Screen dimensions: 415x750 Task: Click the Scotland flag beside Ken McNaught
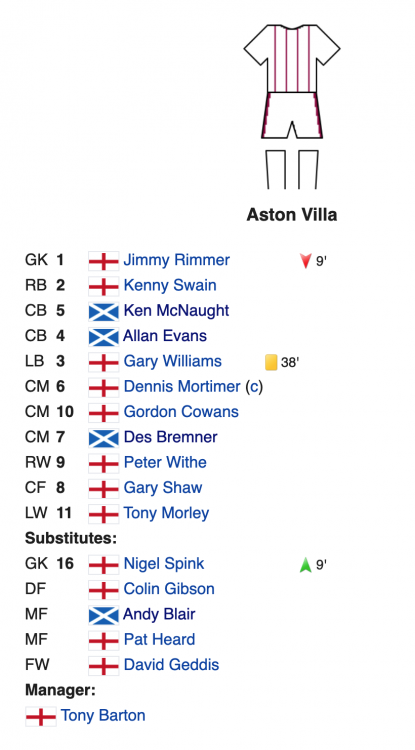pyautogui.click(x=104, y=311)
